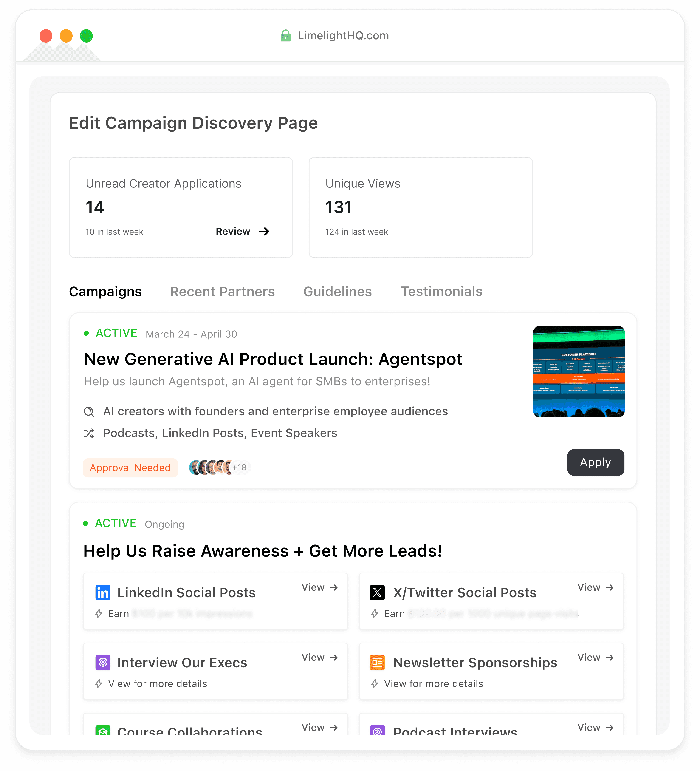Screen dimensions: 700x771
Task: Click the orange newsletter icon
Action: (x=377, y=662)
